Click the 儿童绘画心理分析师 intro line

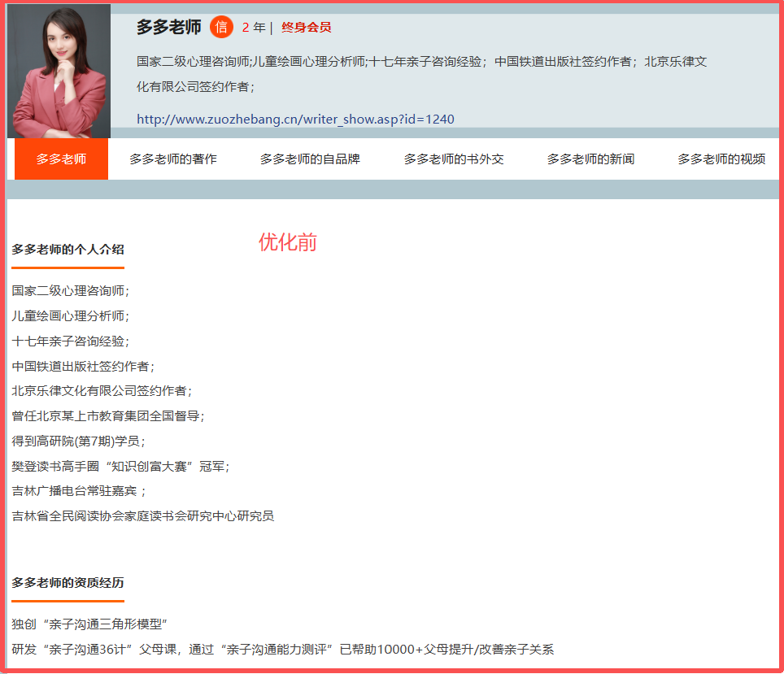tap(71, 315)
